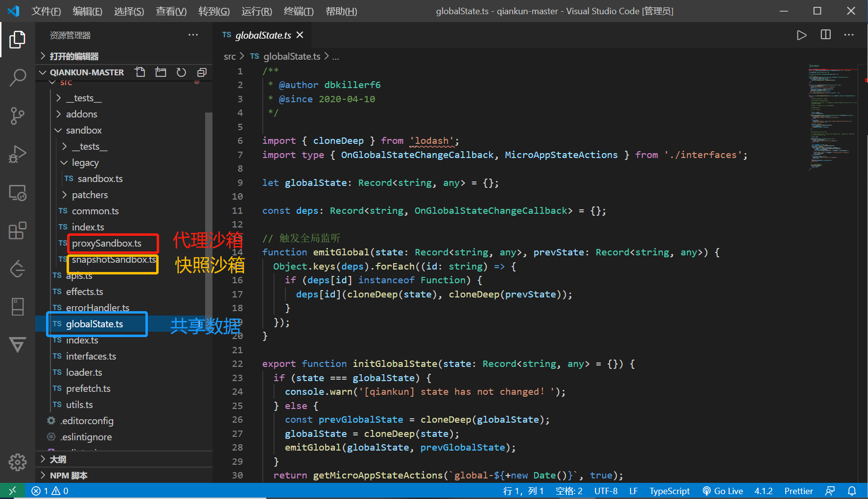Viewport: 868px width, 499px height.
Task: Change end of line sequence LF
Action: point(633,491)
